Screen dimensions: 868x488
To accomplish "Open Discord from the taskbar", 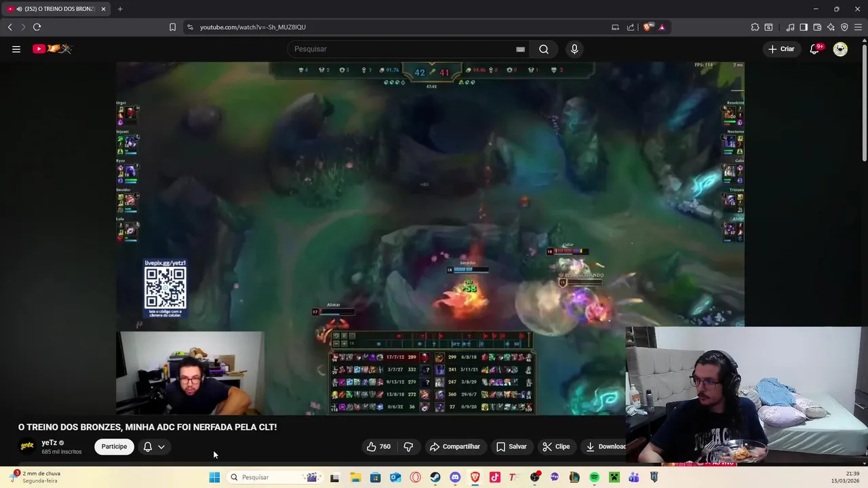I will click(x=455, y=477).
